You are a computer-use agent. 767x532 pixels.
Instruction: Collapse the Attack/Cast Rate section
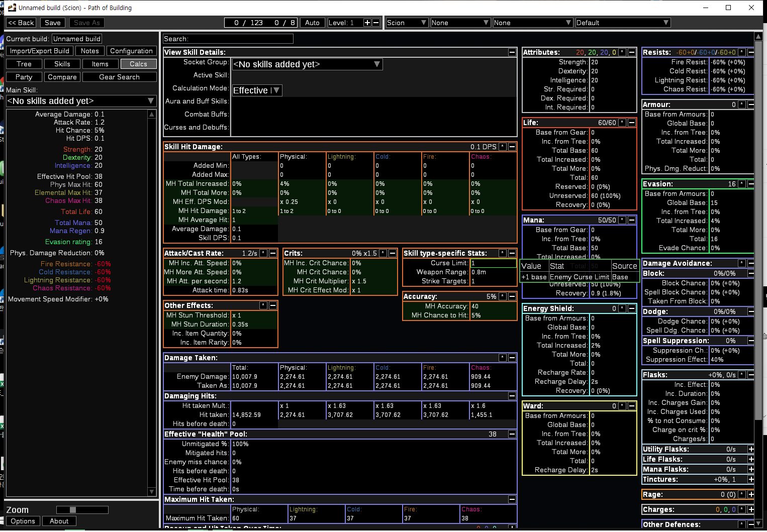pyautogui.click(x=273, y=253)
